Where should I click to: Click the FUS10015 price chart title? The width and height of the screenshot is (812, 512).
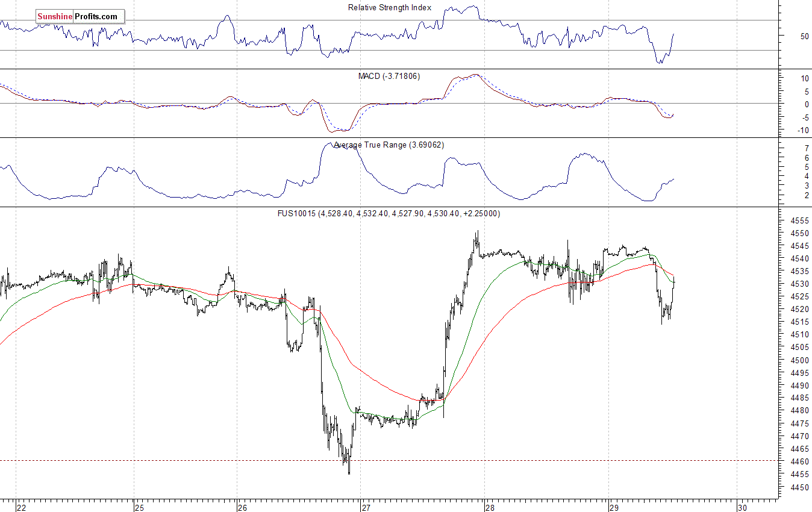388,214
